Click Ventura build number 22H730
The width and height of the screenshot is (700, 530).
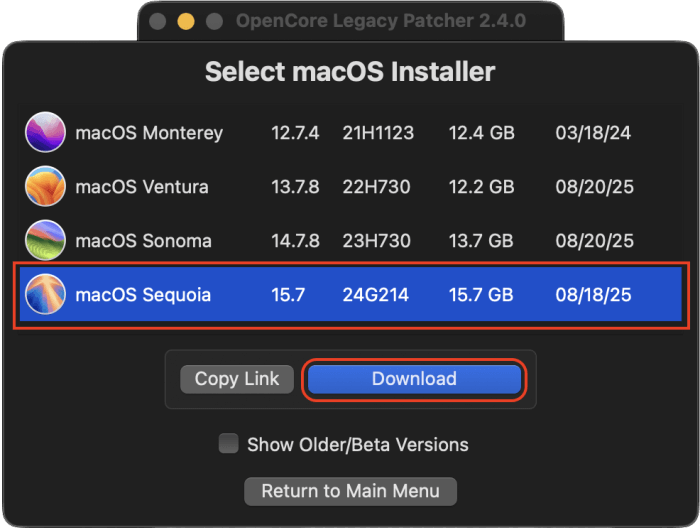(x=376, y=187)
